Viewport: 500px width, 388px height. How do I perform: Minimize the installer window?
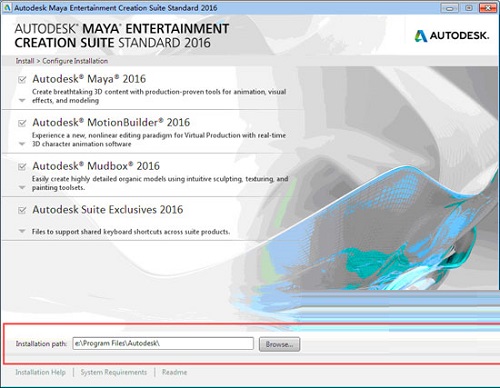pos(450,8)
